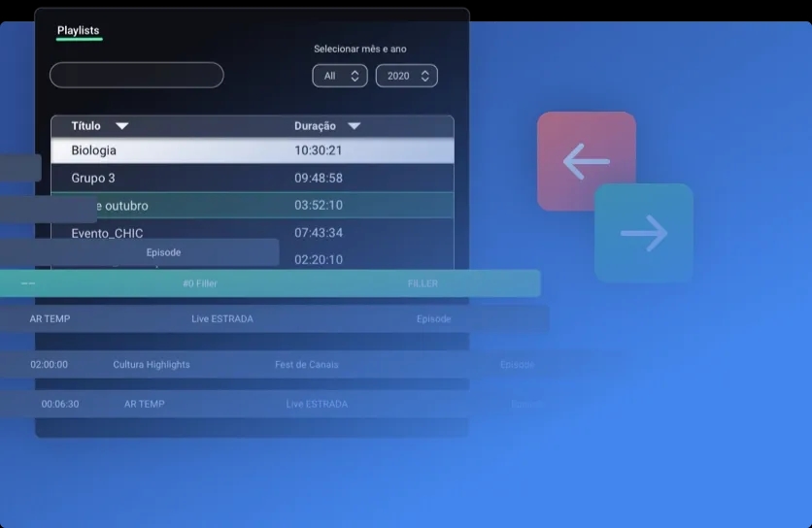Click the Episode block above the Filler bar
The height and width of the screenshot is (528, 812).
tap(163, 252)
